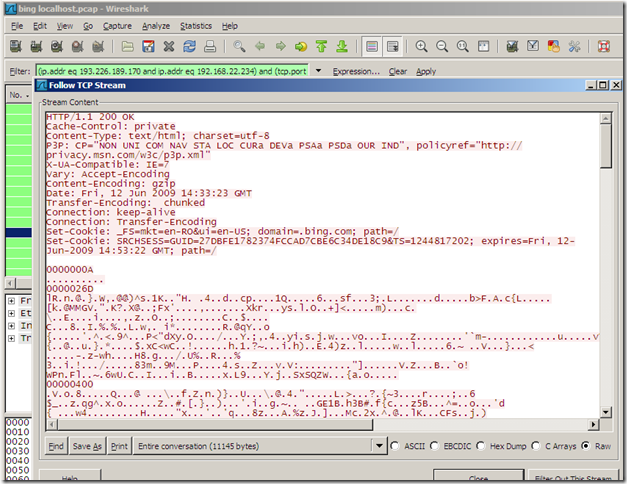Open the Edit menu

40,26
